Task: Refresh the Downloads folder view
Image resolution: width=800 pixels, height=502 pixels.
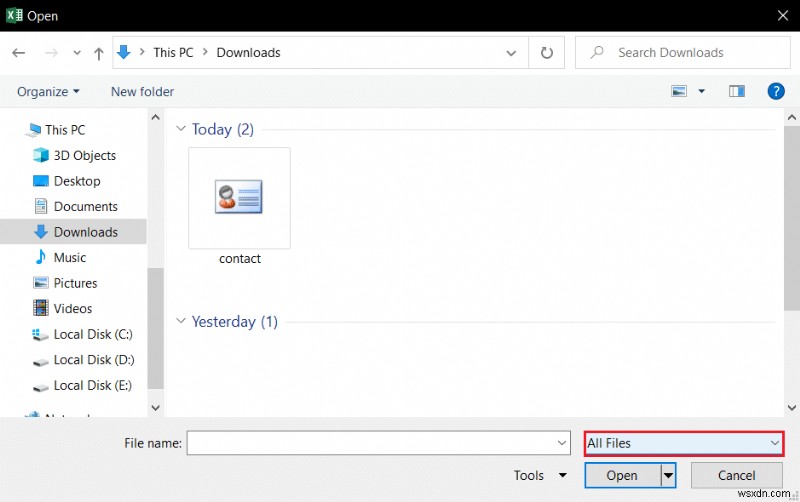Action: click(x=546, y=53)
